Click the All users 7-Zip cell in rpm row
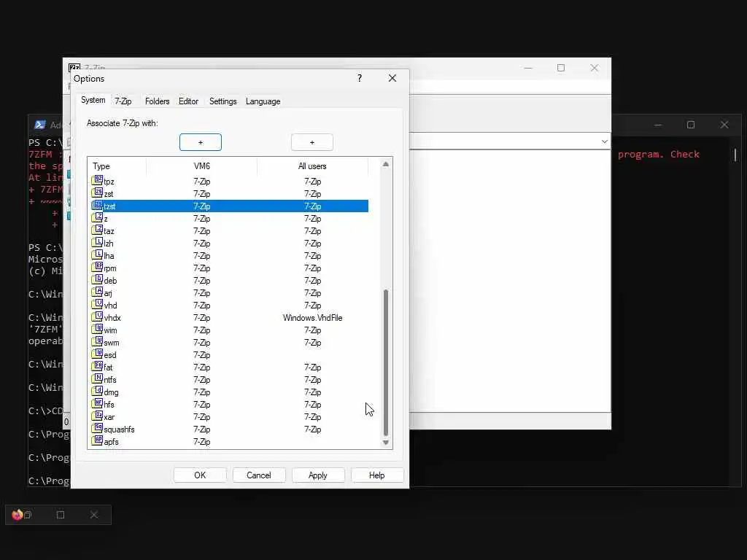This screenshot has width=747, height=560. (312, 268)
